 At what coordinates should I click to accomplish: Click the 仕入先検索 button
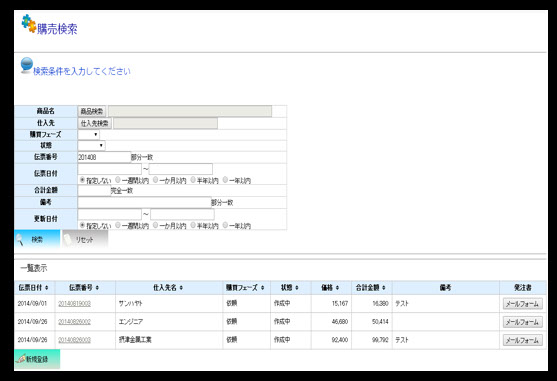(94, 124)
